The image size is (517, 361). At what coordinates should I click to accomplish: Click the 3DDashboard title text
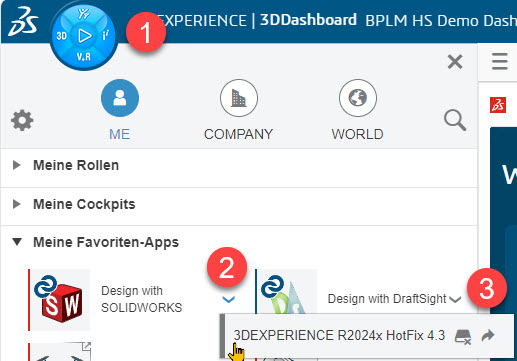[308, 20]
